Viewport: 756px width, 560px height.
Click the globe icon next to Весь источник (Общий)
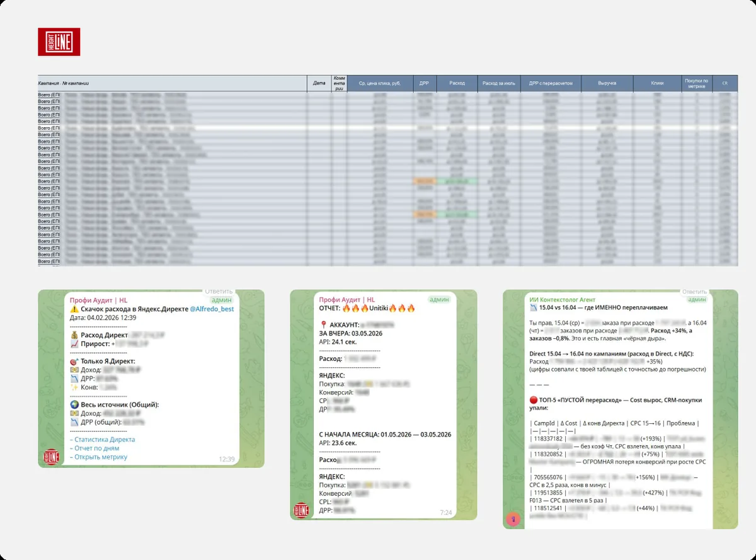[x=74, y=404]
